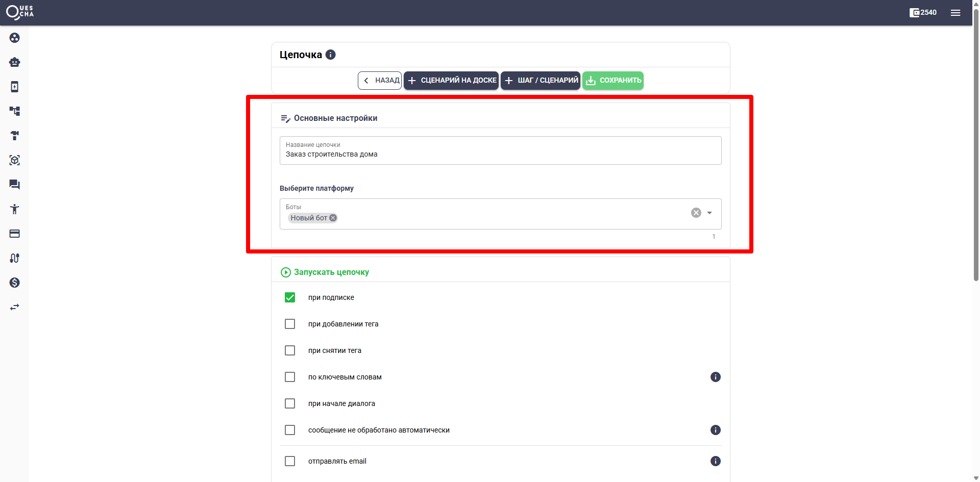Click the при подписке label text
The height and width of the screenshot is (482, 980).
(x=331, y=297)
